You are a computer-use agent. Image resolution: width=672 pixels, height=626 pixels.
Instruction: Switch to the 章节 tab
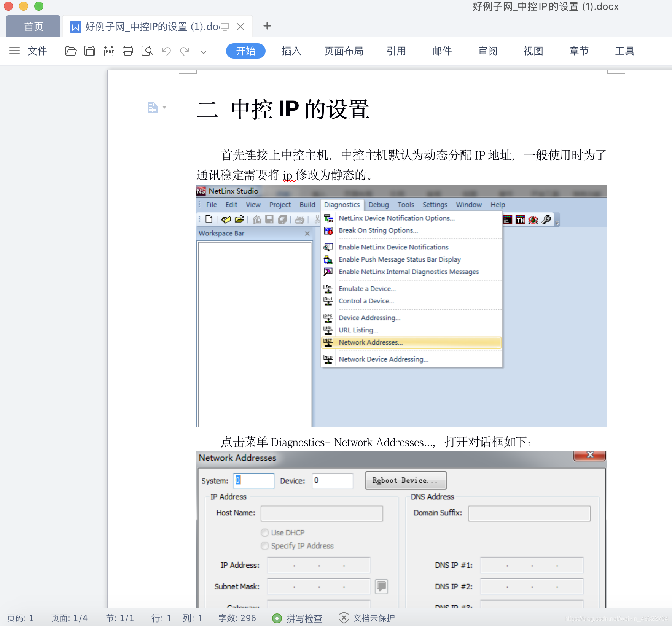pyautogui.click(x=579, y=51)
